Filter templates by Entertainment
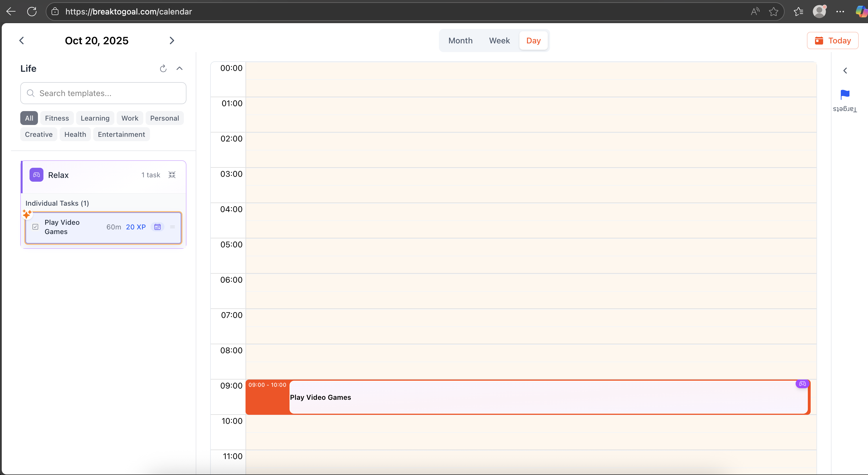The height and width of the screenshot is (475, 868). 121,134
